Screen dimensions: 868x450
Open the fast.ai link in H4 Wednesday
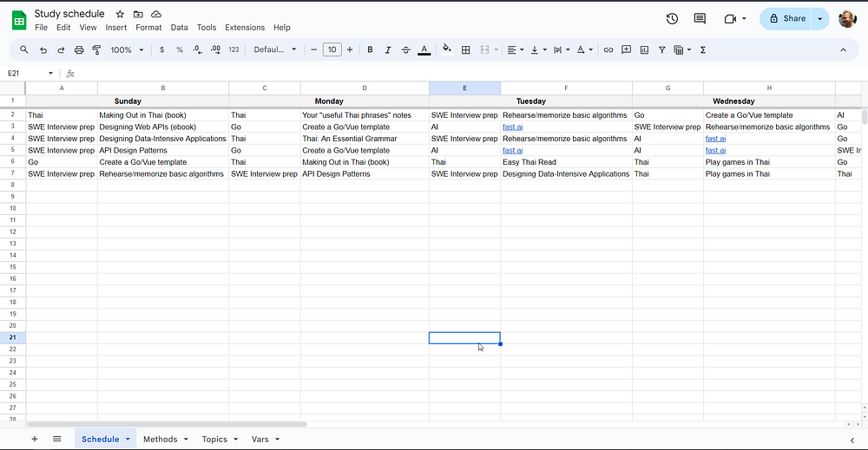(715, 139)
